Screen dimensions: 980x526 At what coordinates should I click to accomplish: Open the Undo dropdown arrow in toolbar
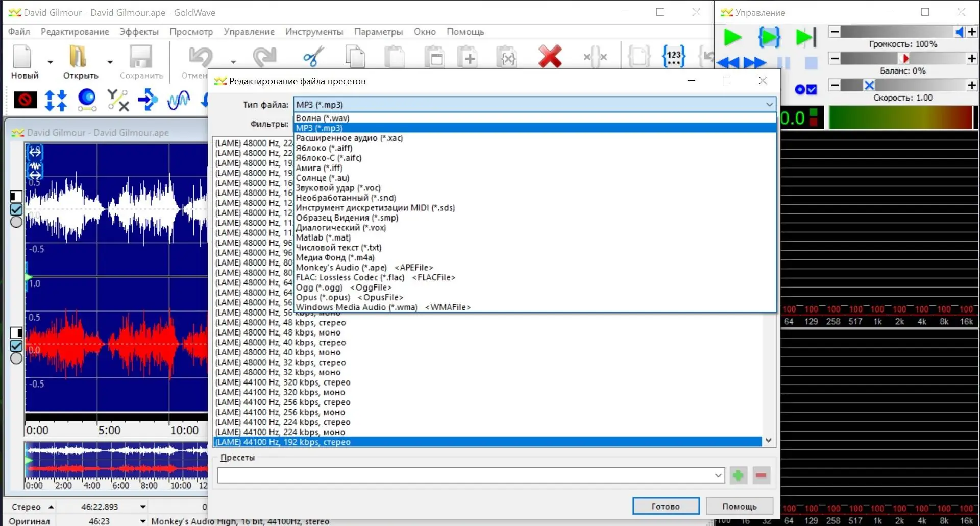click(x=233, y=62)
